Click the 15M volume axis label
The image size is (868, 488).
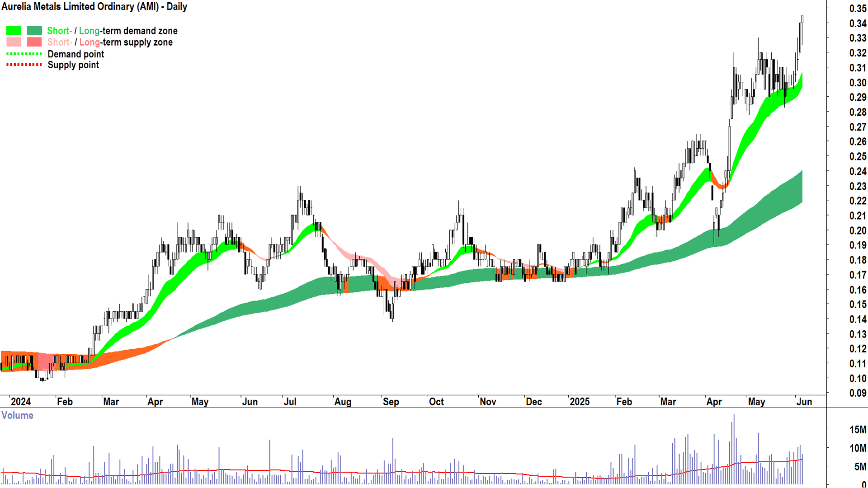coord(858,430)
